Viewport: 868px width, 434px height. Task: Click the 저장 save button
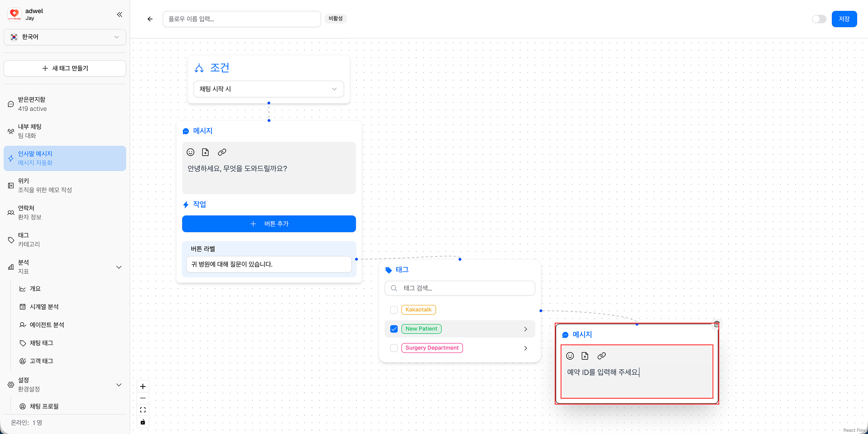(844, 19)
